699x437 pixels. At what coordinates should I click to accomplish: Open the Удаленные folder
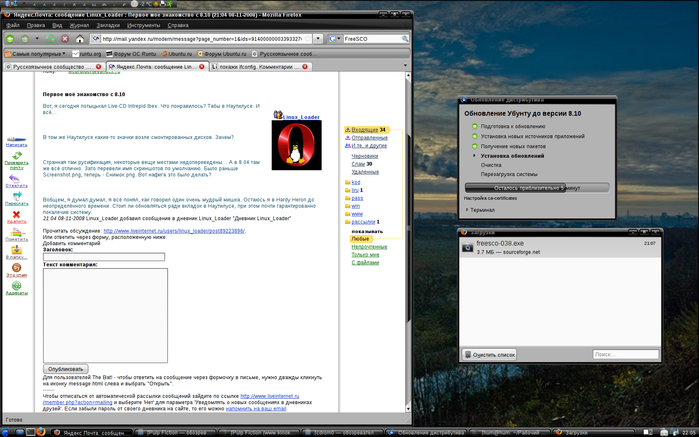[x=365, y=172]
